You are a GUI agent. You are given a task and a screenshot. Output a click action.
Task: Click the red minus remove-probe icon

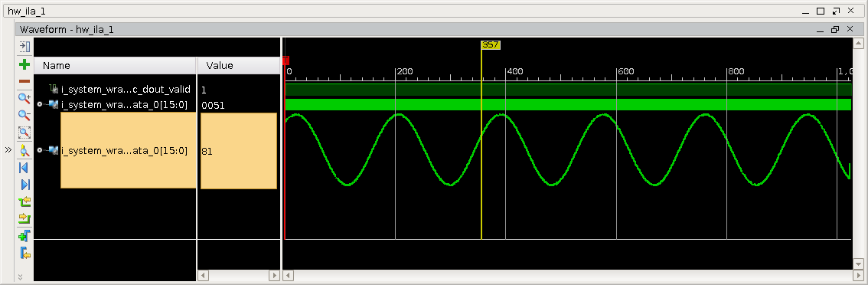click(24, 81)
